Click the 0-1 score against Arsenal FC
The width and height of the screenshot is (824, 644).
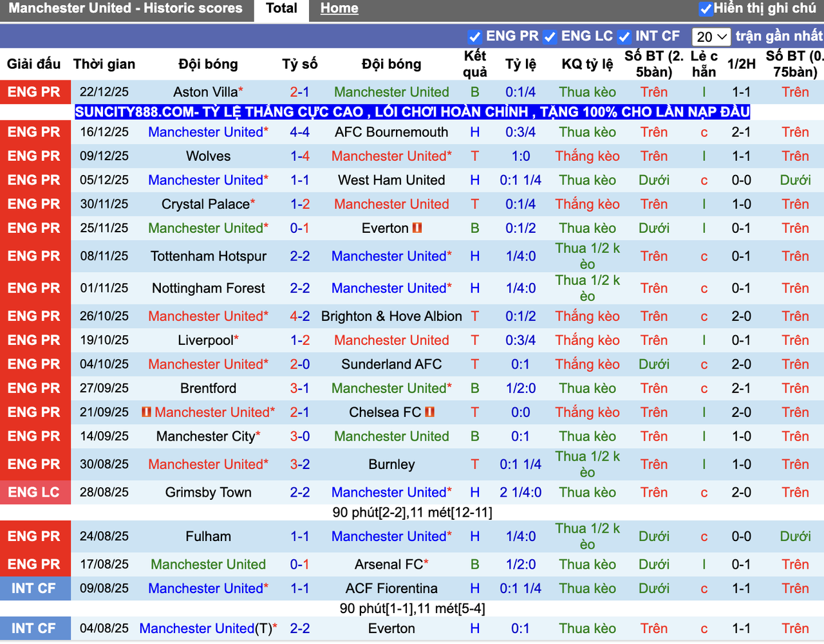point(299,564)
